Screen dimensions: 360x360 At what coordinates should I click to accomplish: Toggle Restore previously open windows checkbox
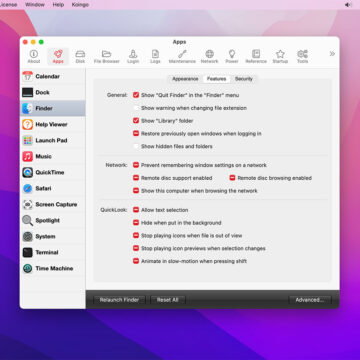click(x=136, y=133)
